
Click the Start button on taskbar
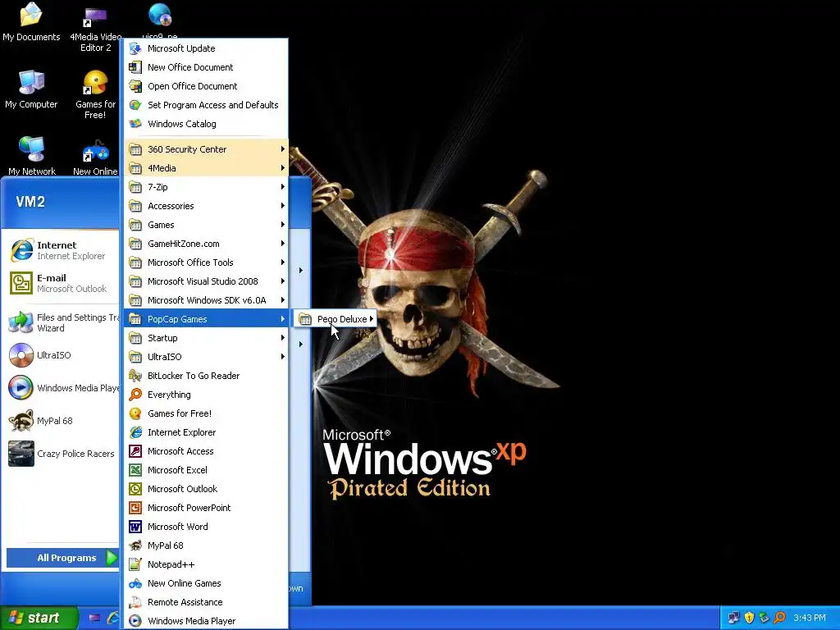39,618
